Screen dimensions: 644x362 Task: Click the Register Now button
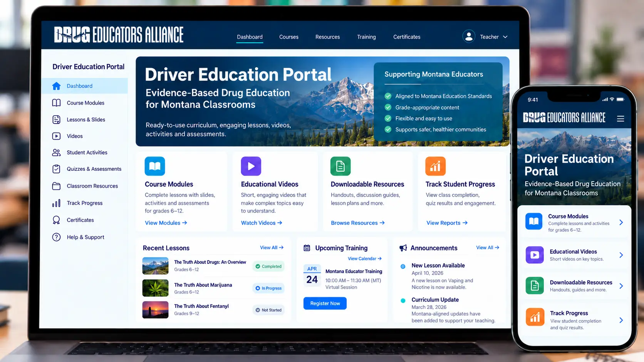[x=325, y=304]
